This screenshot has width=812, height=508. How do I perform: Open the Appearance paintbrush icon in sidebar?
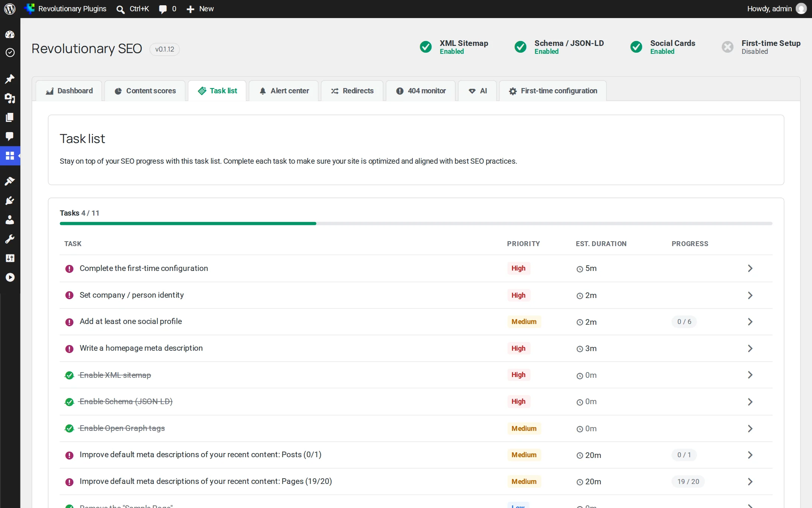point(10,181)
